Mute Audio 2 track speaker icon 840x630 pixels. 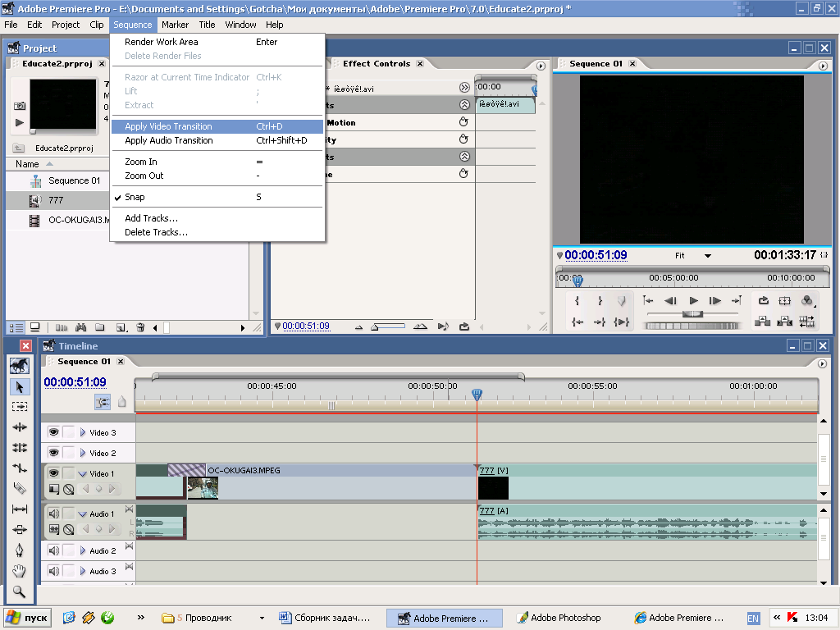(53, 550)
